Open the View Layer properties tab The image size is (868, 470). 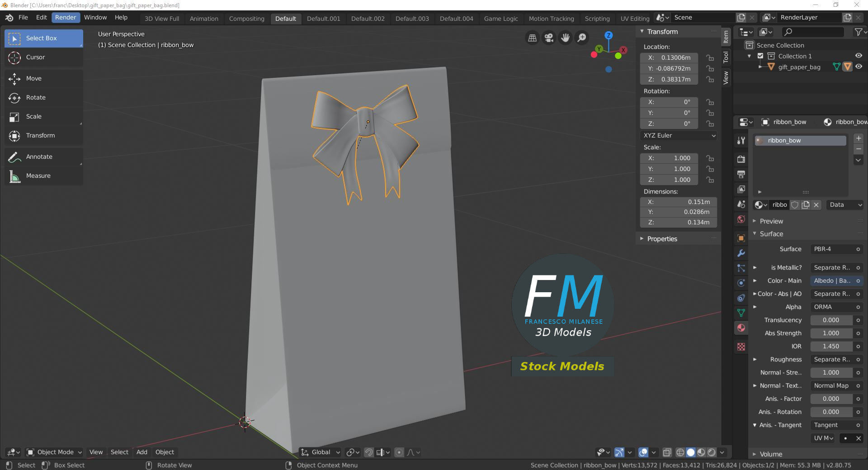click(x=741, y=189)
